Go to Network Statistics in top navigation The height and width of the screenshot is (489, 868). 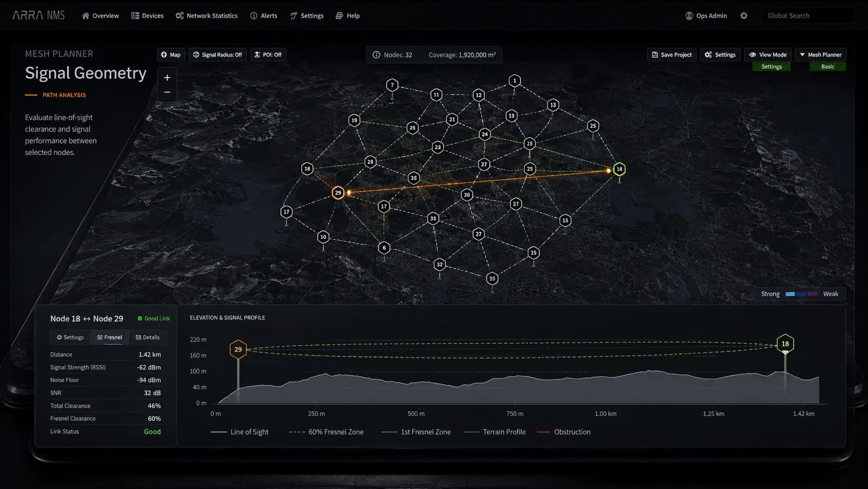point(207,16)
